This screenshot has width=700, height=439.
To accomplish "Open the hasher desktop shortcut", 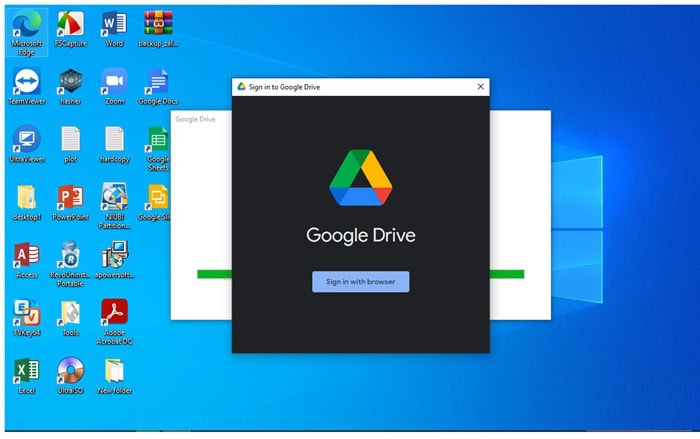I will click(70, 82).
